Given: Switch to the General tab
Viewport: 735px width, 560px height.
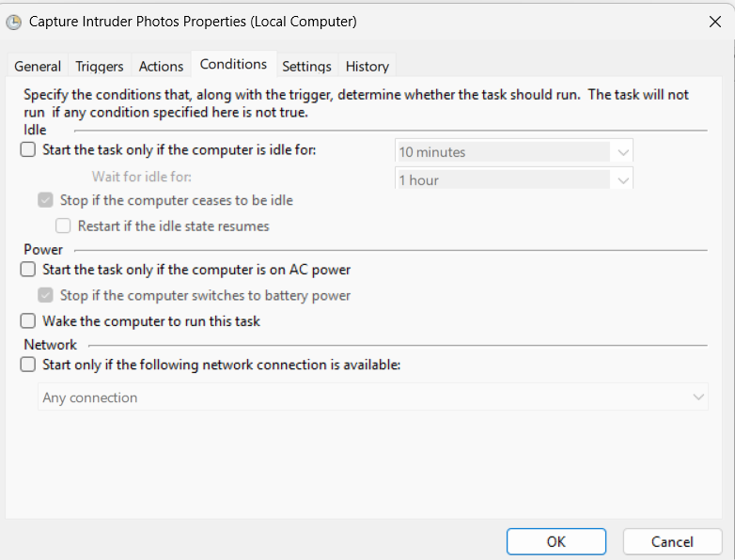Looking at the screenshot, I should tap(38, 67).
